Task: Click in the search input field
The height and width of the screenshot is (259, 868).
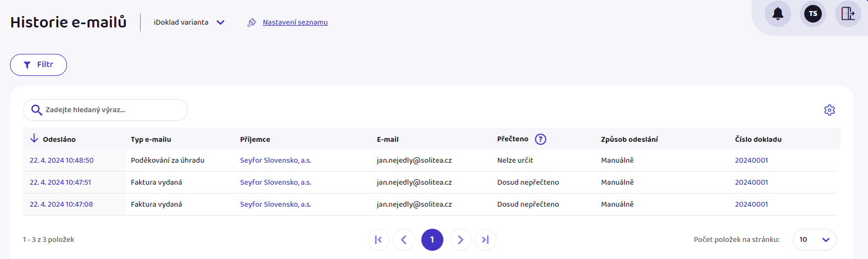Action: coord(105,110)
